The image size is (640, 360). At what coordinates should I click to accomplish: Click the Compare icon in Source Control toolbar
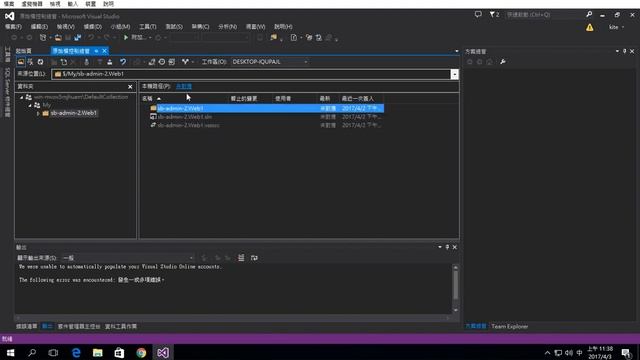click(x=151, y=62)
